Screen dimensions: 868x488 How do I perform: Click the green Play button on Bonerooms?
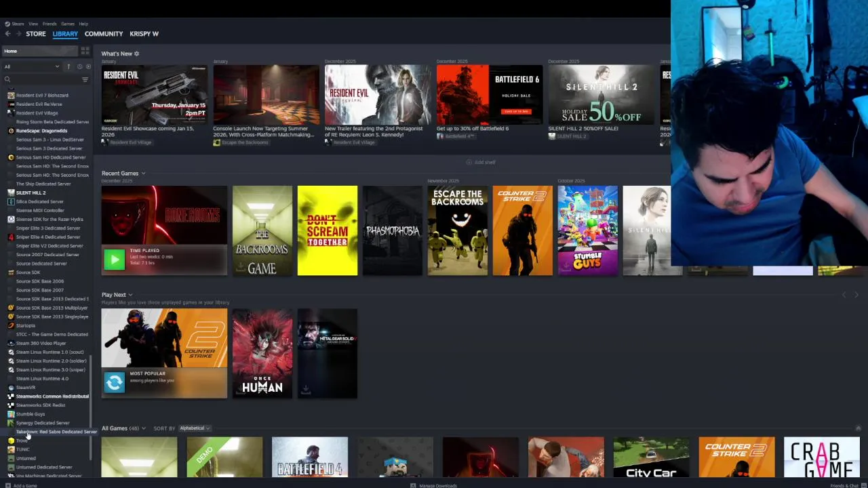[114, 259]
